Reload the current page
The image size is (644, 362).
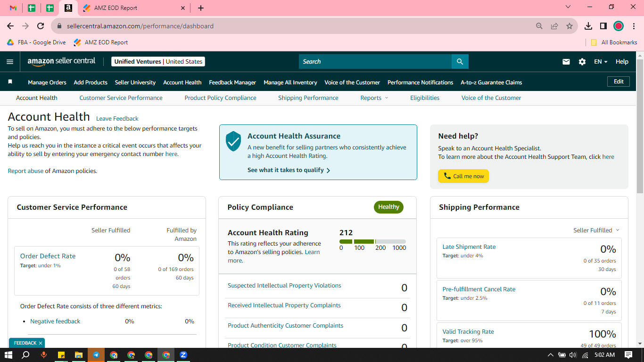(41, 26)
